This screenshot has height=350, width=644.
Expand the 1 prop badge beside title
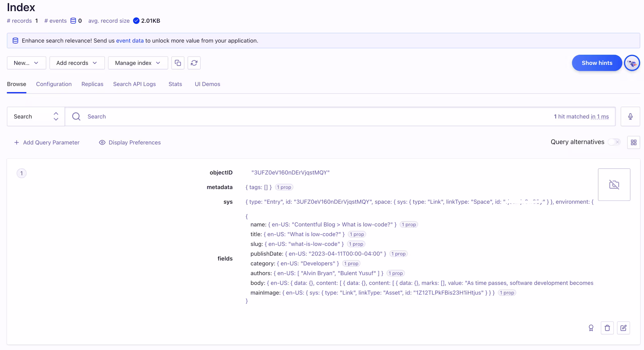357,234
